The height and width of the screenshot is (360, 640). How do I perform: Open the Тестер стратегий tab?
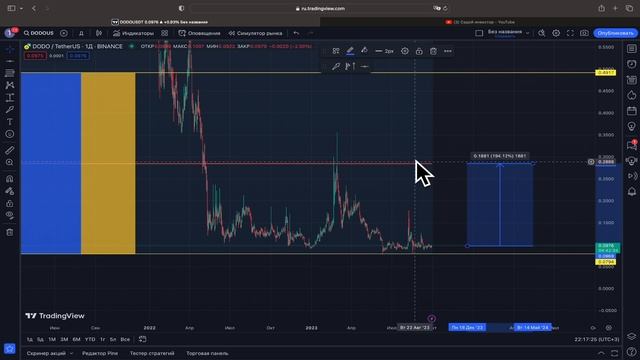click(152, 353)
